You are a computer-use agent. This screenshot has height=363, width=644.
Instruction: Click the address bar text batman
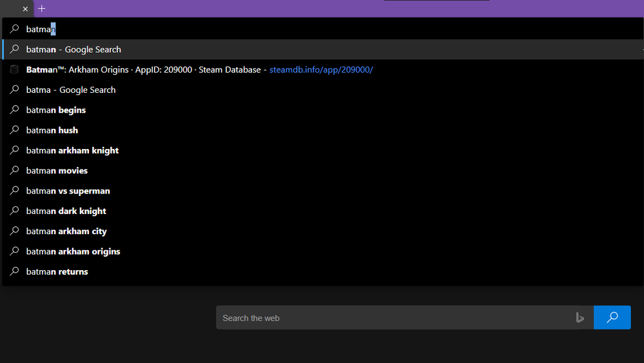[x=41, y=29]
